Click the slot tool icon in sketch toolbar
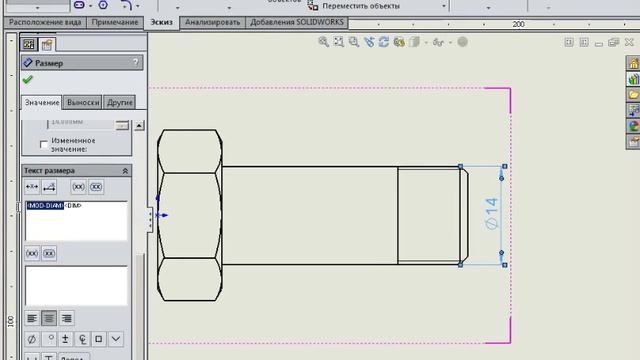The width and height of the screenshot is (640, 360). 79,5
